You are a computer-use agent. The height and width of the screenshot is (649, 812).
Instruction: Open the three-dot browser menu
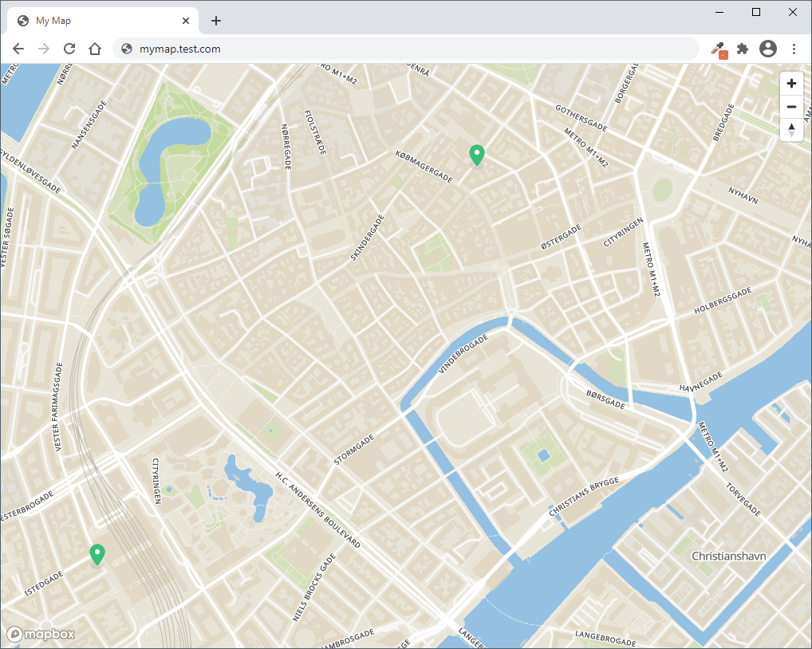[794, 49]
